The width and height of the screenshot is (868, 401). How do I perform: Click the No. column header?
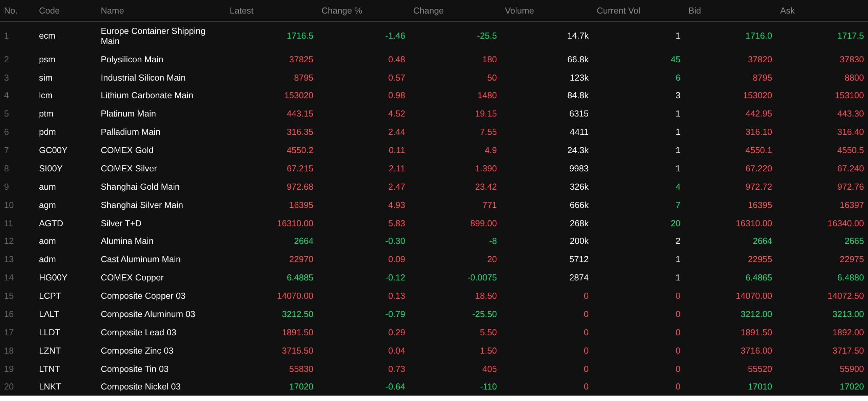pos(11,11)
